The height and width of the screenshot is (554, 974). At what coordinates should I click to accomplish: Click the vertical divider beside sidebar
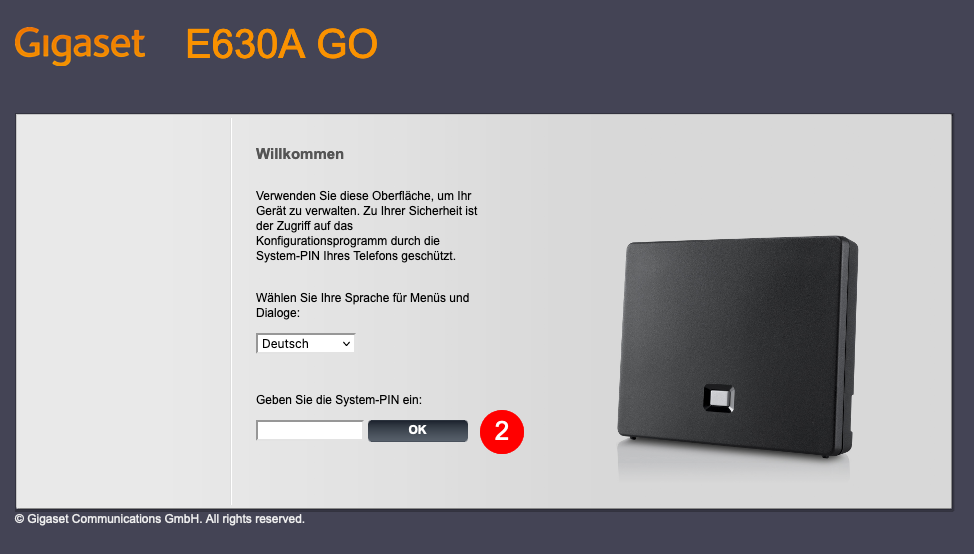click(x=231, y=311)
